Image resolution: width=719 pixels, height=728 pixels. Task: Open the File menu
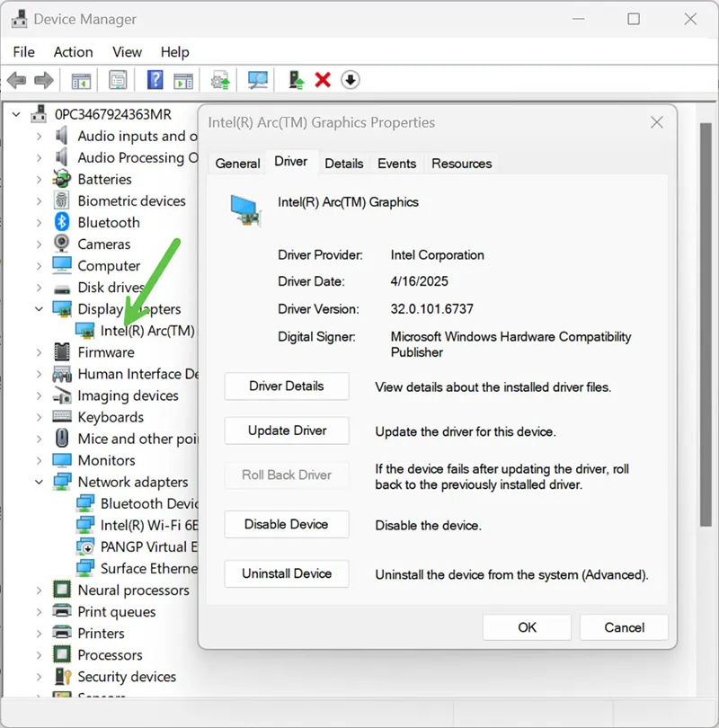(x=23, y=52)
